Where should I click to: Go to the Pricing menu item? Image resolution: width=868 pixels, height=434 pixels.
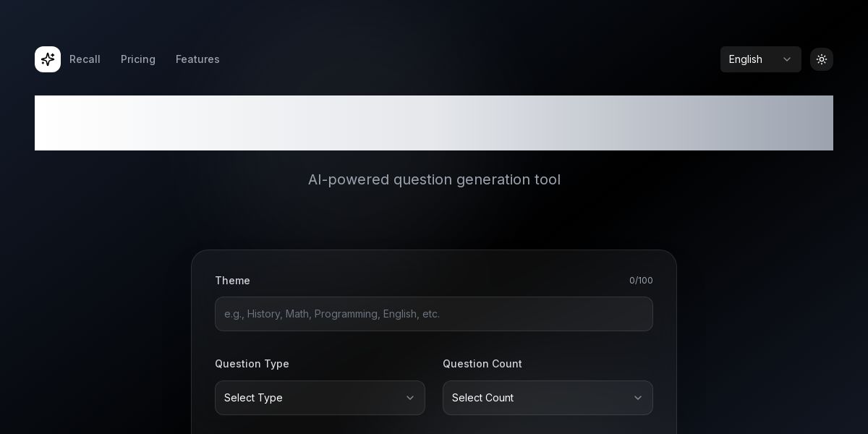point(138,59)
